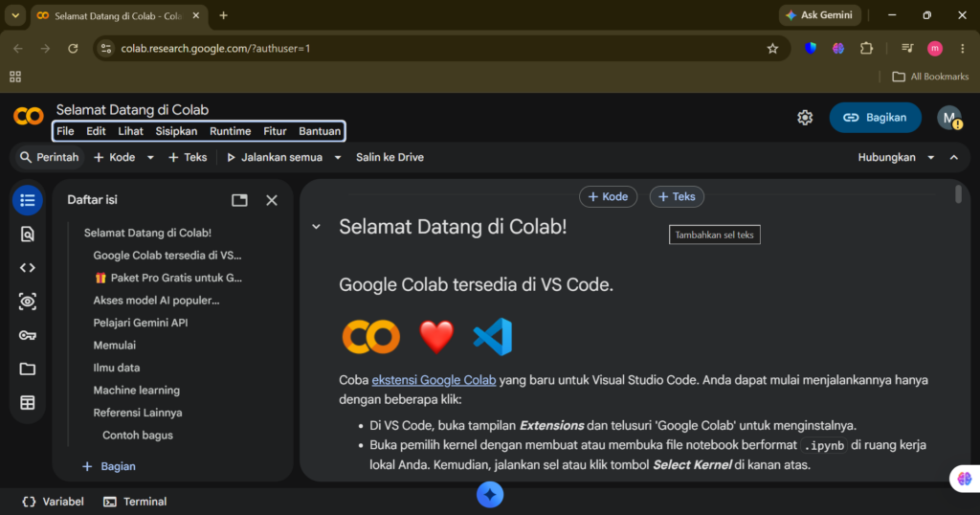
Task: Open the Find and replace sidebar icon
Action: pyautogui.click(x=28, y=234)
